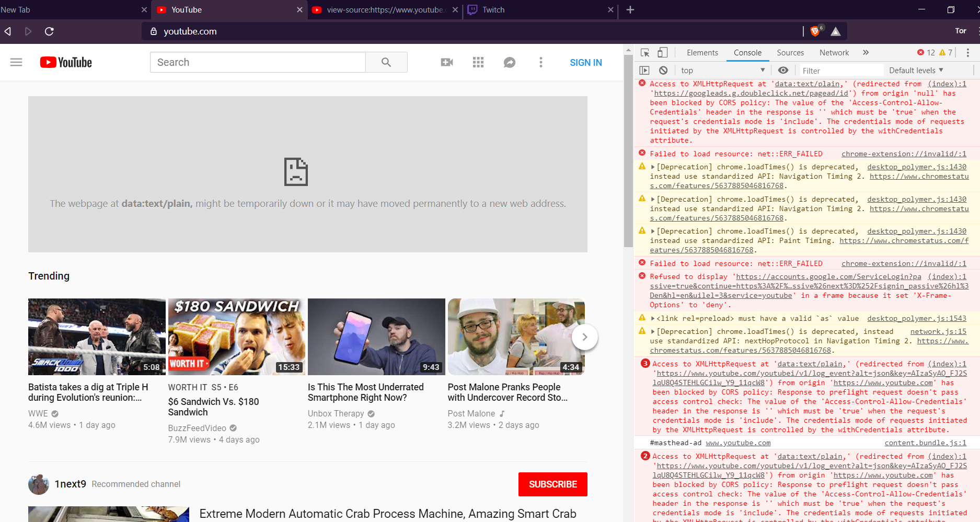Toggle the live expression eye icon
980x522 pixels.
(783, 69)
